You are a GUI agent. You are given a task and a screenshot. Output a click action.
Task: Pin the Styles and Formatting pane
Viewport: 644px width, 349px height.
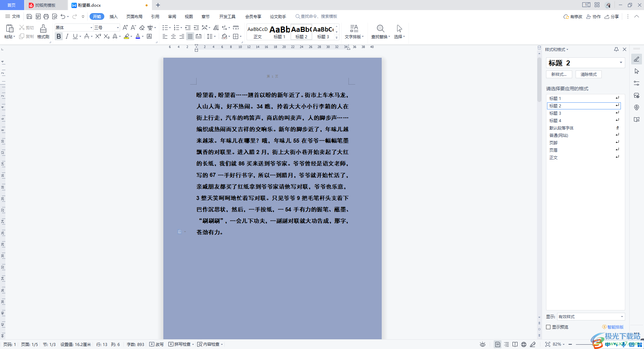pyautogui.click(x=616, y=49)
